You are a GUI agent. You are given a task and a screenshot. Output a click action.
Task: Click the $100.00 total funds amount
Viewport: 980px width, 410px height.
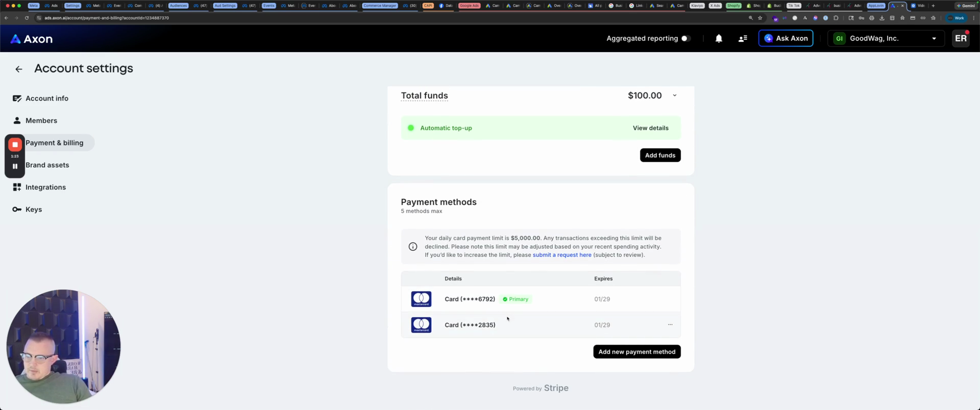645,96
